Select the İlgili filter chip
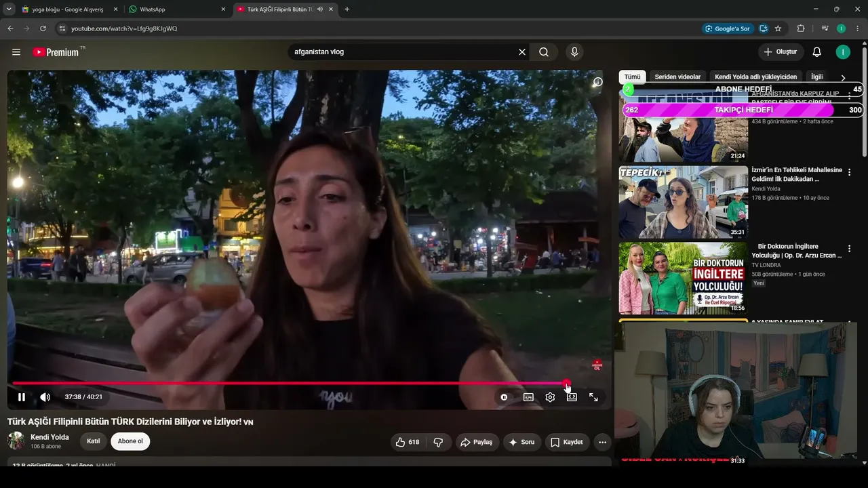Image resolution: width=868 pixels, height=488 pixels. 817,77
